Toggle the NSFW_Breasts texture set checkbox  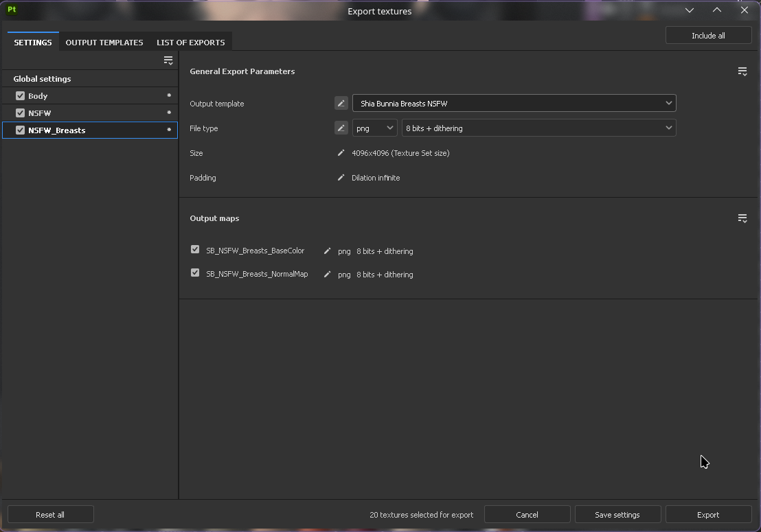pyautogui.click(x=20, y=130)
